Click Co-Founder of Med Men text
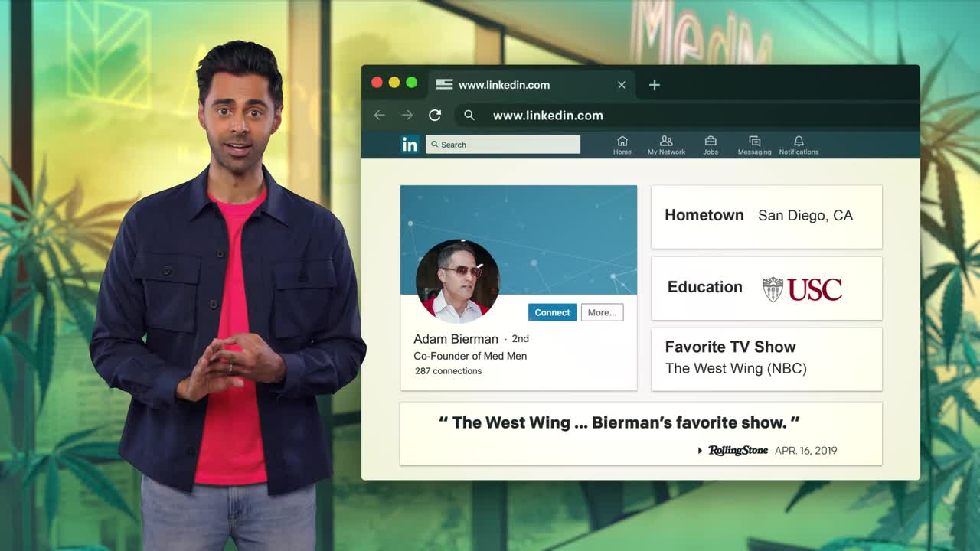Viewport: 980px width, 551px height. [x=470, y=356]
